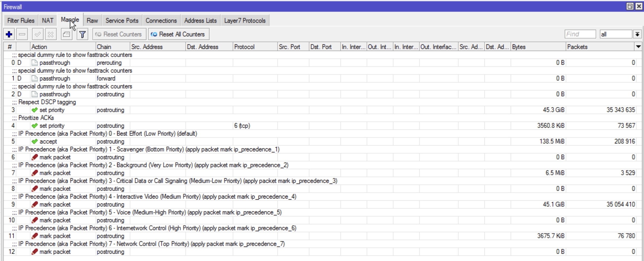The image size is (644, 261).
Task: Click set priority icon on rule 4
Action: [x=34, y=126]
